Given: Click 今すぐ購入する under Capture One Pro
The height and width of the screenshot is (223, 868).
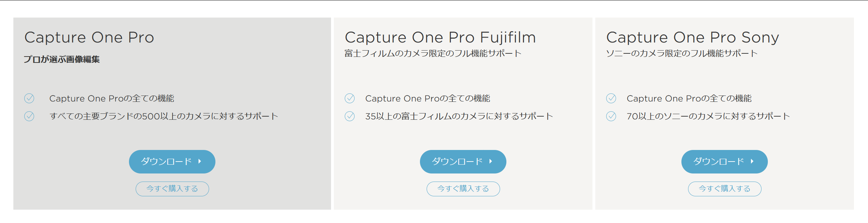Looking at the screenshot, I should tap(172, 189).
